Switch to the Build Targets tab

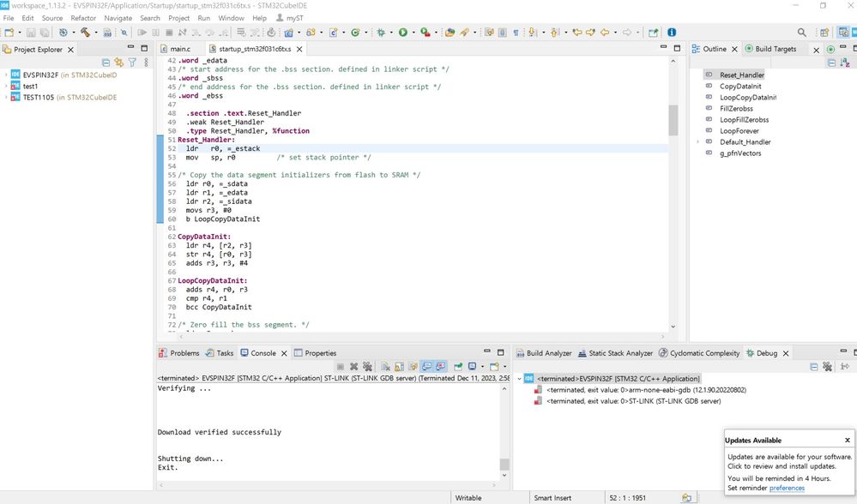pyautogui.click(x=770, y=49)
